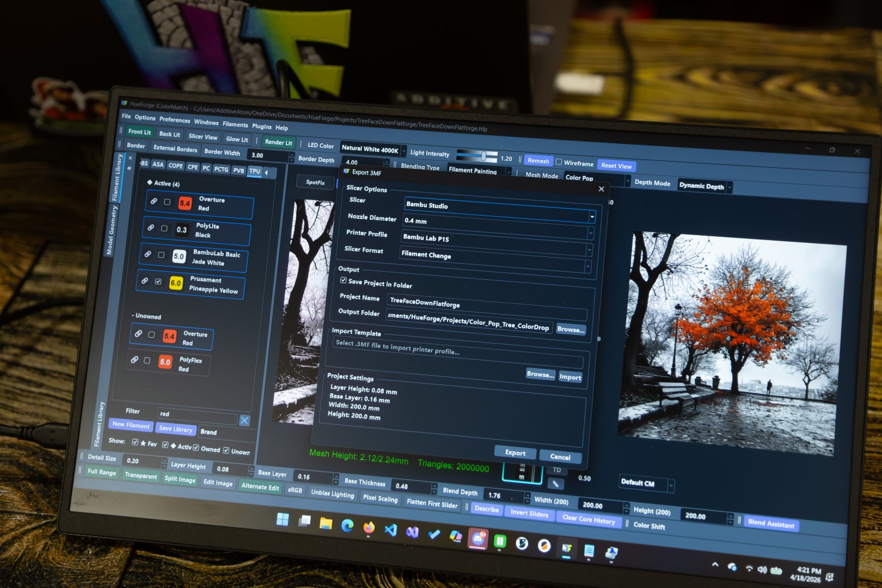Viewport: 882px width, 588px height.
Task: Open Discord from the taskbar
Action: 478,538
